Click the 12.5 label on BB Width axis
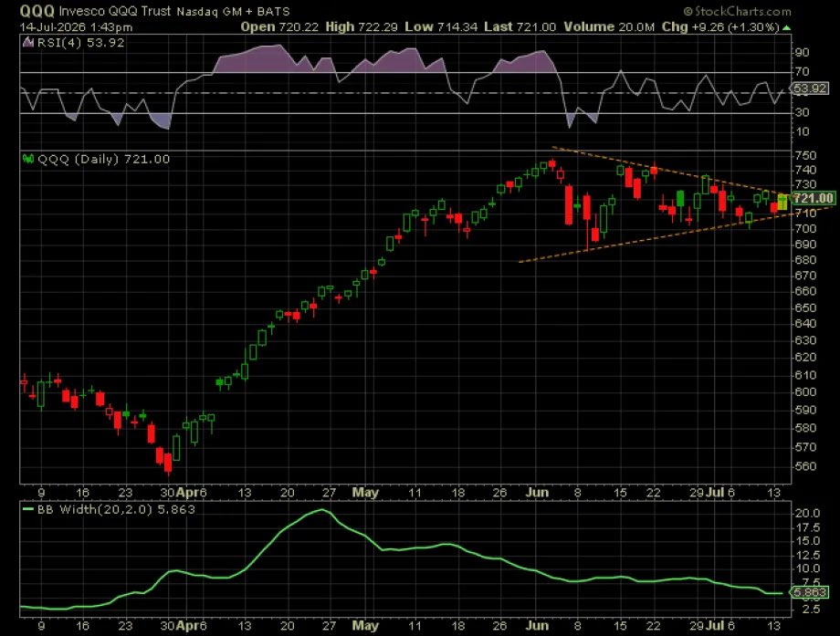The height and width of the screenshot is (636, 840). pos(807,555)
